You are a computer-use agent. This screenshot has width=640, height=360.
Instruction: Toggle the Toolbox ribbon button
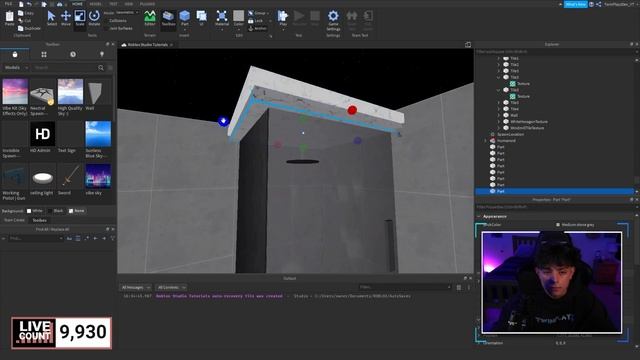[x=168, y=18]
